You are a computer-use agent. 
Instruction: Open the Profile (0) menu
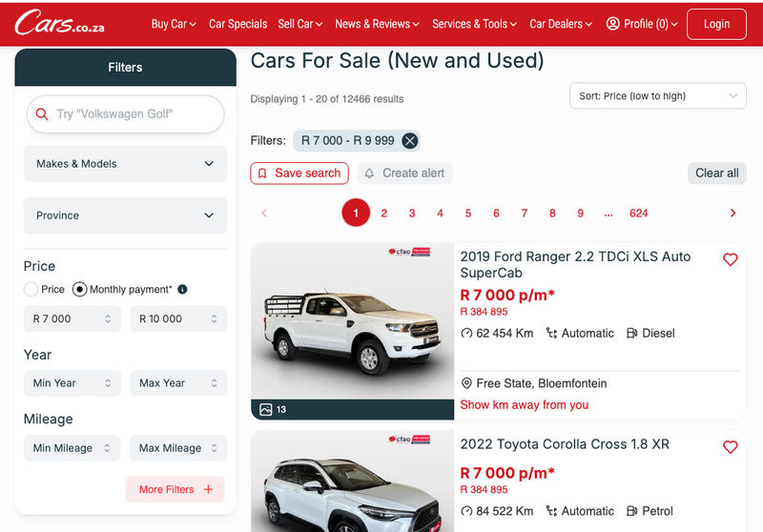pos(642,24)
